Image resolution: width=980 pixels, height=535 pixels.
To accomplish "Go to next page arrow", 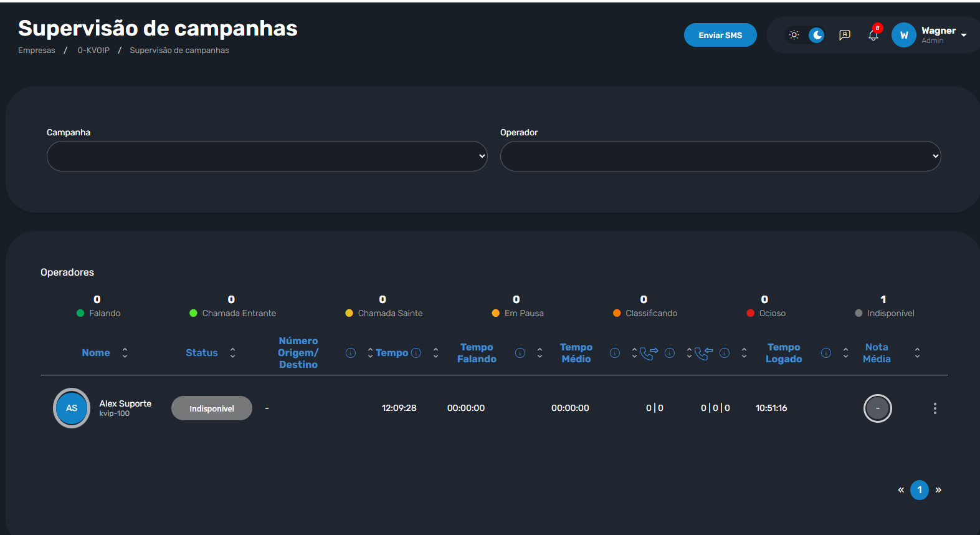I will click(938, 490).
